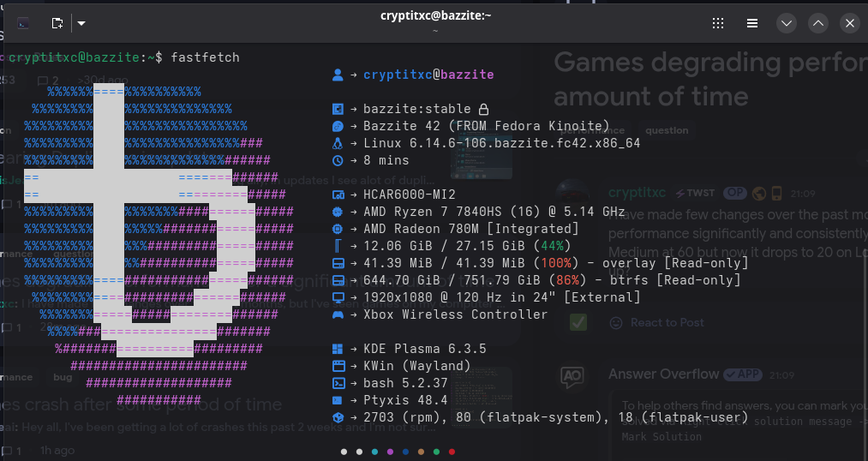The height and width of the screenshot is (461, 868).
Task: Click the 'cryptitxc@bazzite' fastfetch title text
Action: 428,75
